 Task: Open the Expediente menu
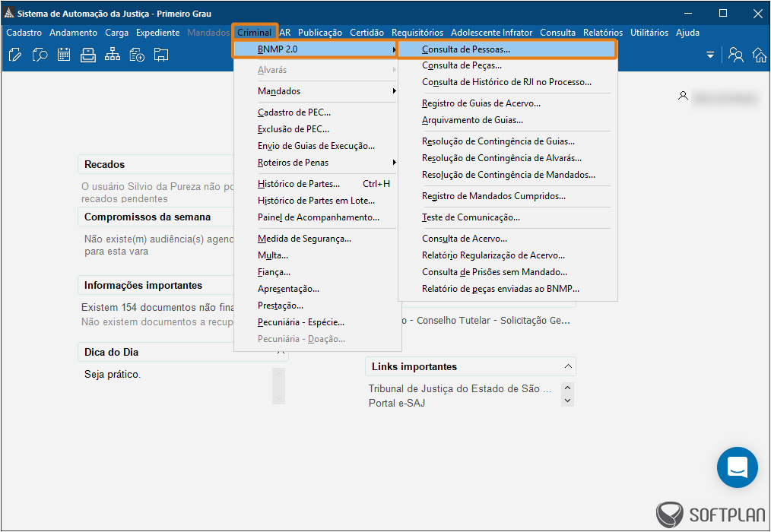158,33
